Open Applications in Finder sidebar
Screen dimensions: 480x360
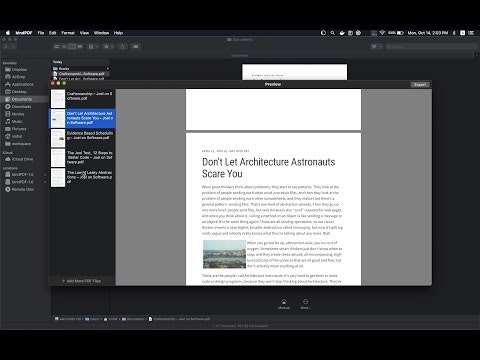click(23, 84)
